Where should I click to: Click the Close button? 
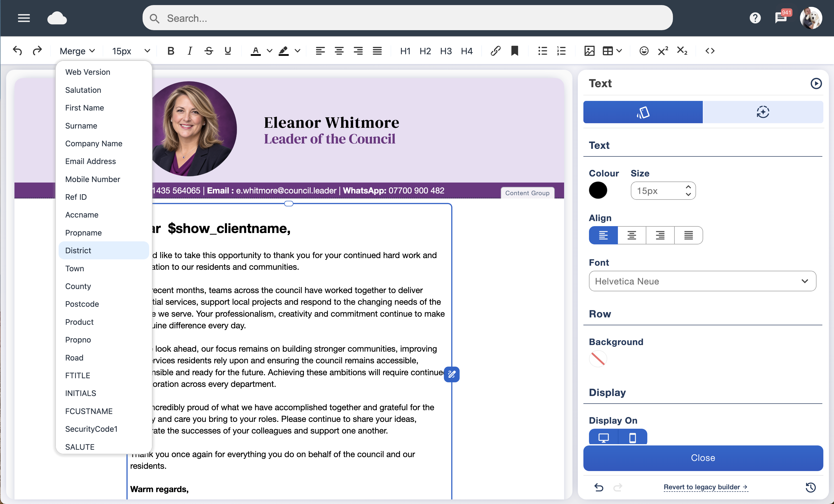pyautogui.click(x=703, y=458)
